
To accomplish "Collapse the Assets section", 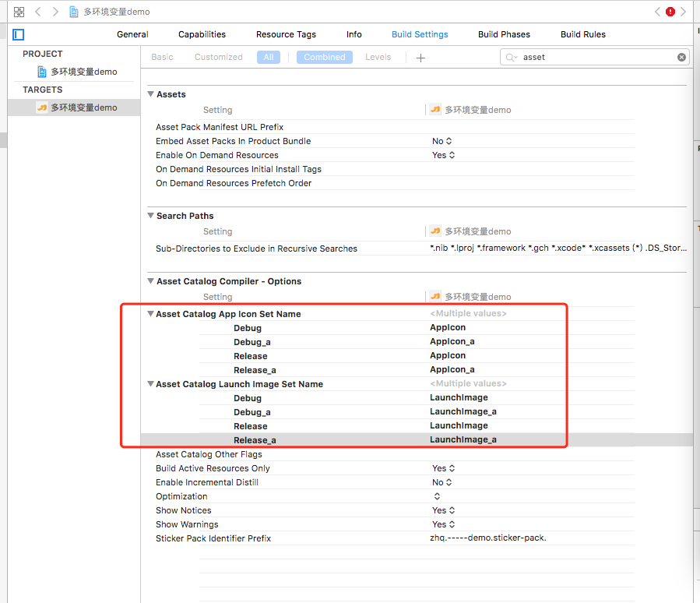I will pos(151,94).
